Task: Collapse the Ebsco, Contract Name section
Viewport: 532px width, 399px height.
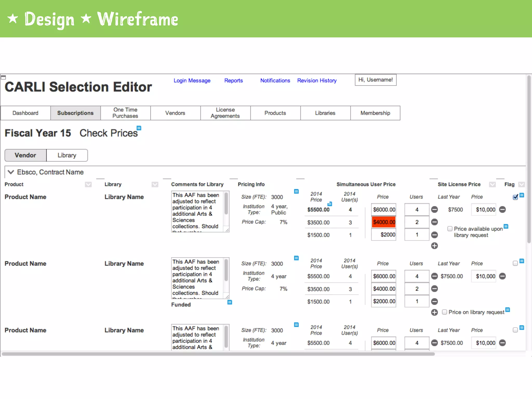Action: [x=11, y=172]
